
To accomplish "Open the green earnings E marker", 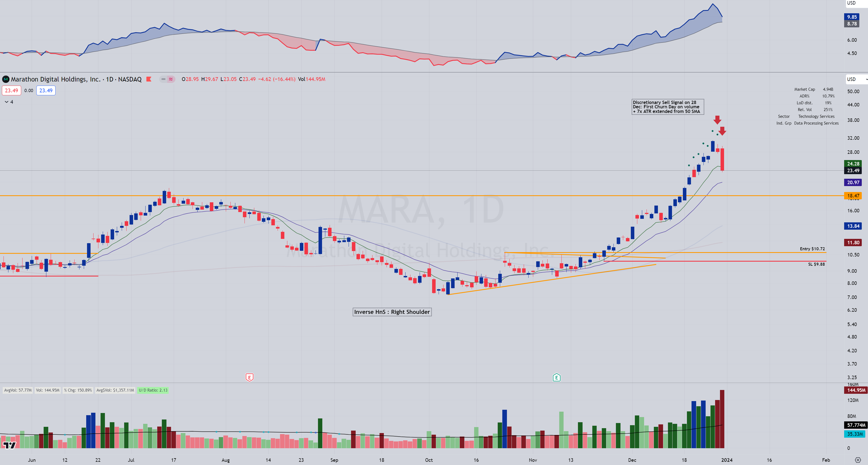I will pyautogui.click(x=556, y=378).
